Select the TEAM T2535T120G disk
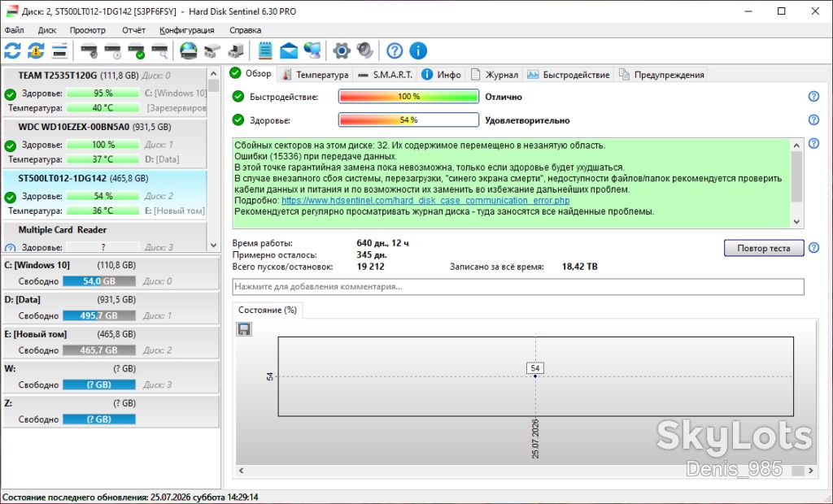This screenshot has height=504, width=833. tap(105, 91)
